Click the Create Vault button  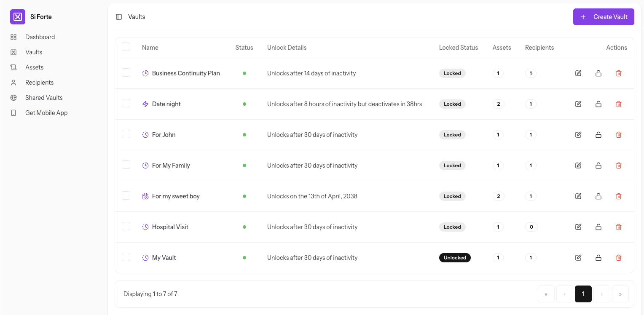click(x=604, y=17)
